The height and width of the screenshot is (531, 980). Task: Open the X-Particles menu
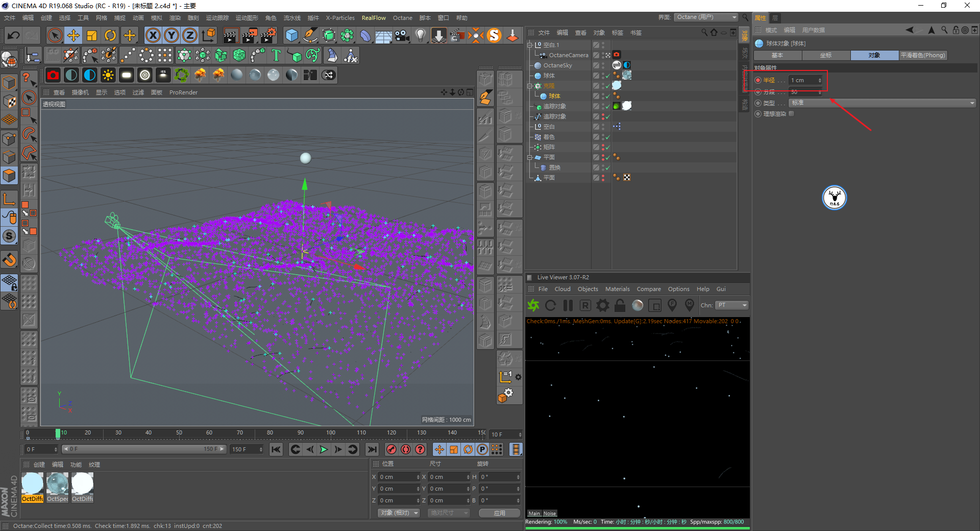pos(340,18)
